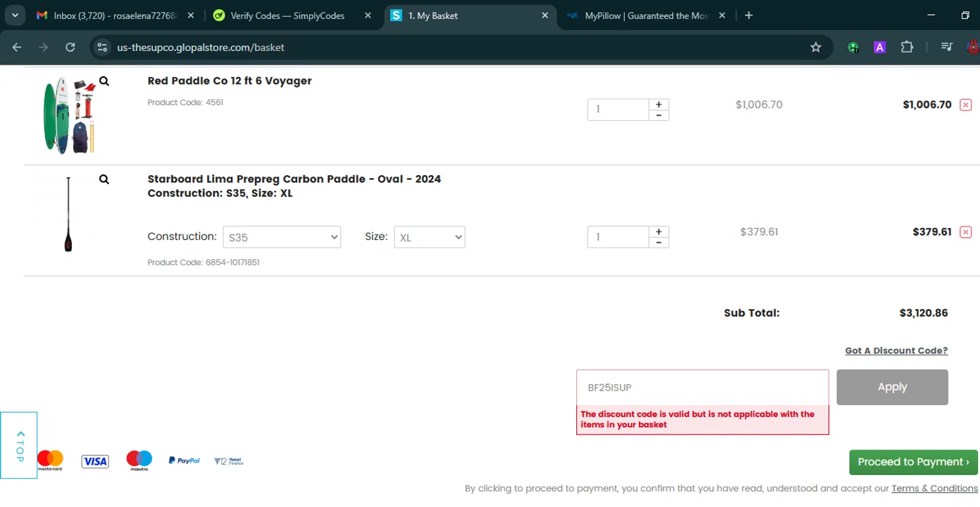The image size is (980, 507).
Task: Go back to previous page
Action: pos(17,47)
